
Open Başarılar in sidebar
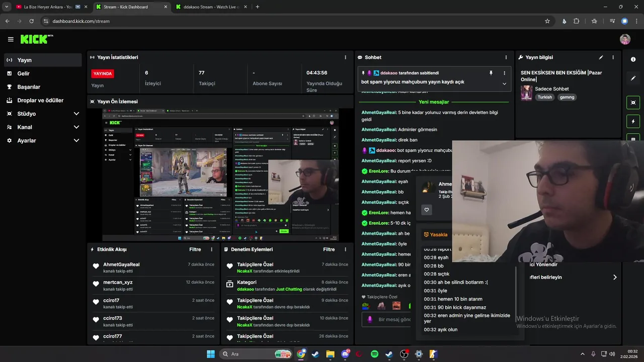click(43, 87)
